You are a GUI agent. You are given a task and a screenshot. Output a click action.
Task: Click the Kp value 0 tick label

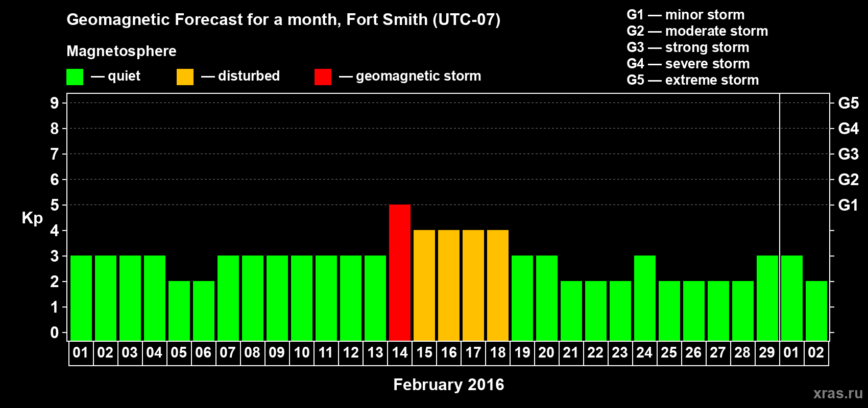pos(55,333)
